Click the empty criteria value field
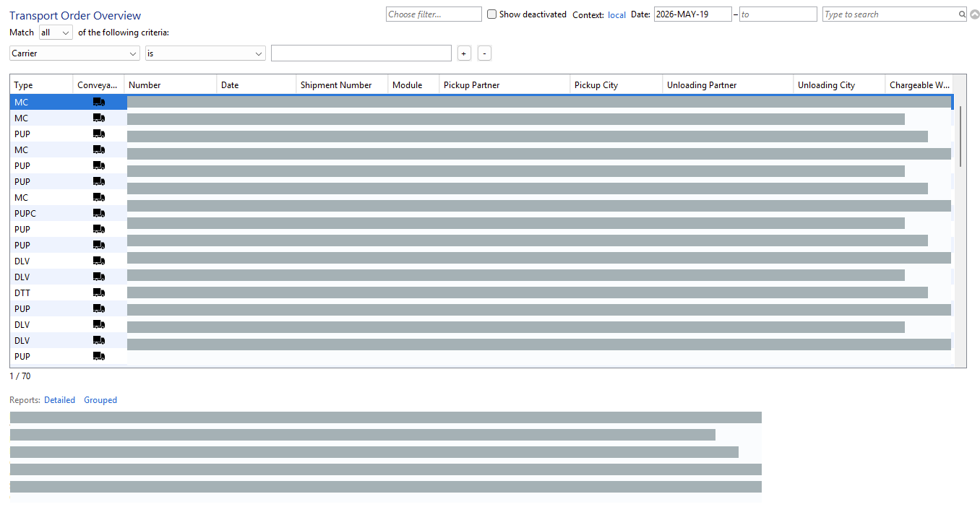Image resolution: width=980 pixels, height=507 pixels. click(x=361, y=53)
